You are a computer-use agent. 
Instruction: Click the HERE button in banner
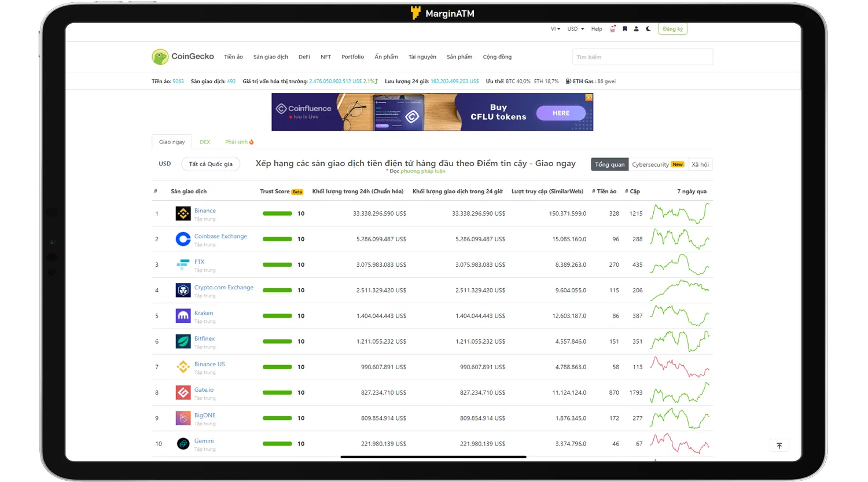pos(561,113)
